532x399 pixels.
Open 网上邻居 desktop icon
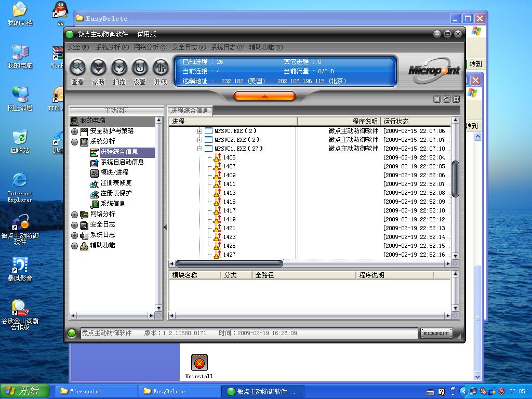(x=20, y=99)
